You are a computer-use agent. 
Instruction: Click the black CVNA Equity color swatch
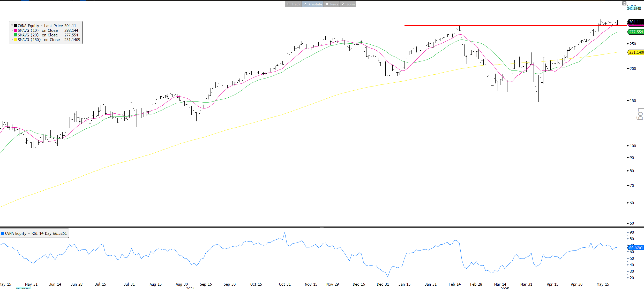pyautogui.click(x=15, y=26)
